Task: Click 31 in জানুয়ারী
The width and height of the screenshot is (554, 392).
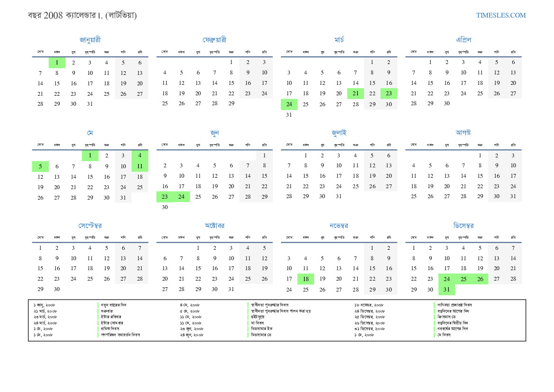Action: coord(90,104)
